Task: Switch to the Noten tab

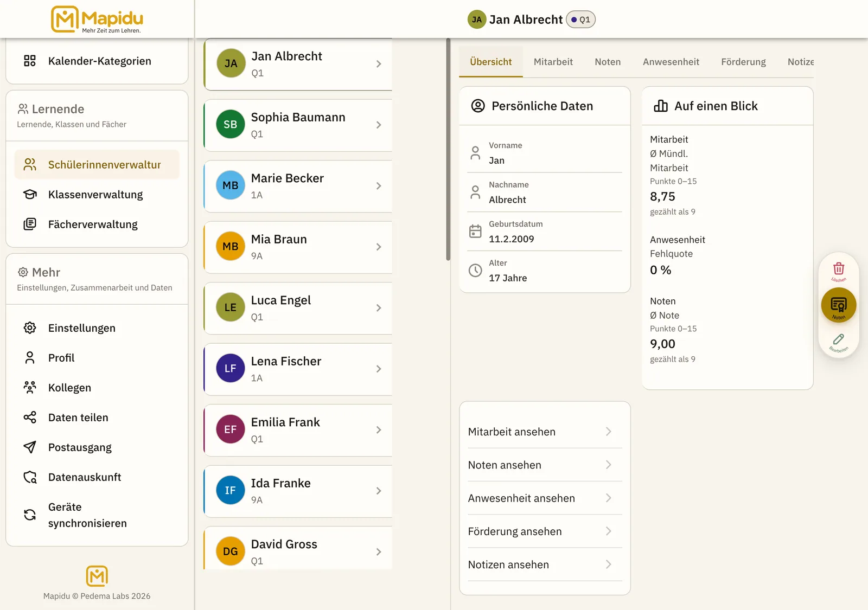Action: 608,62
